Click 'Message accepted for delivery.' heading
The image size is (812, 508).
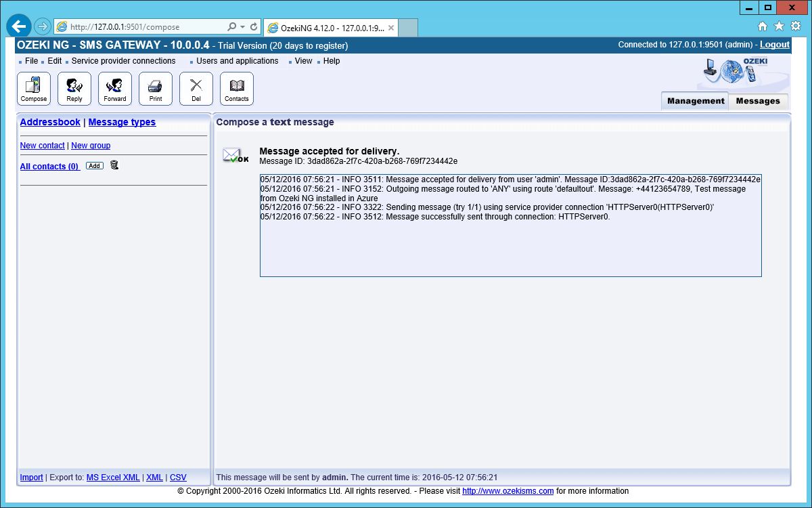[330, 151]
